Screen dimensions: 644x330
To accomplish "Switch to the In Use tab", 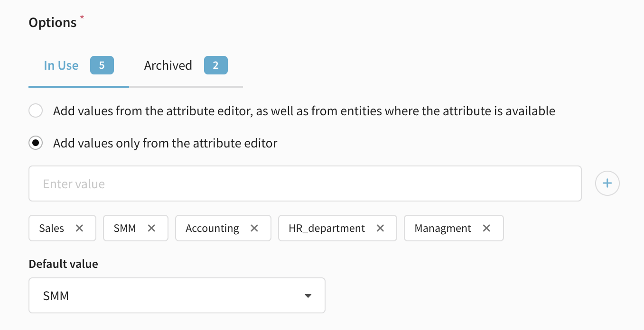I will [61, 65].
